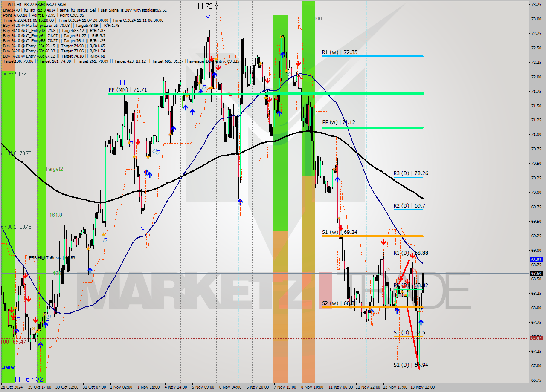Click the 'R2 (D) | 69.7' level label

tap(409, 205)
